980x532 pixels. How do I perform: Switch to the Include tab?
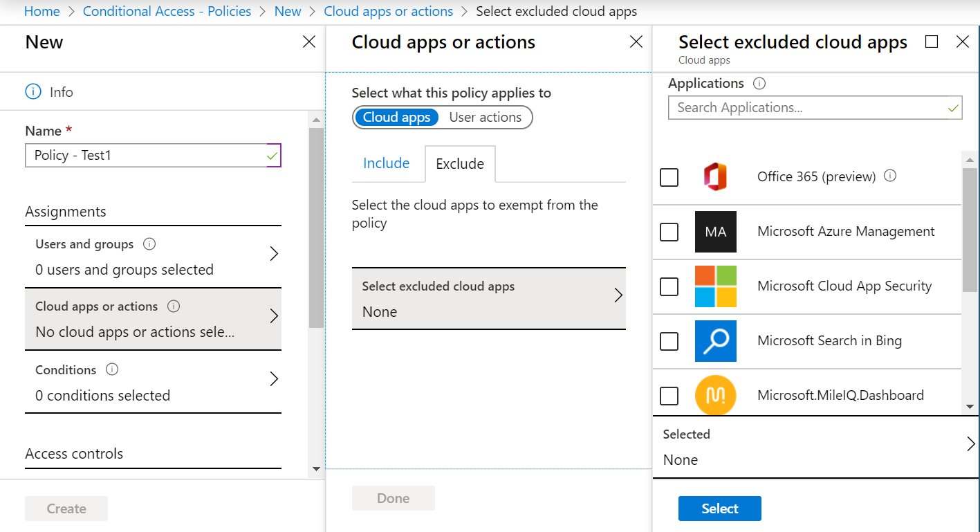pyautogui.click(x=387, y=163)
